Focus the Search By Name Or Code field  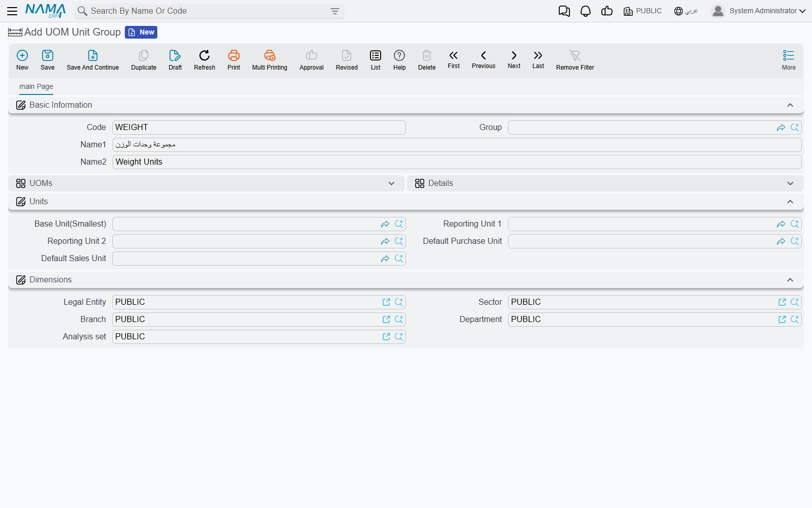208,11
